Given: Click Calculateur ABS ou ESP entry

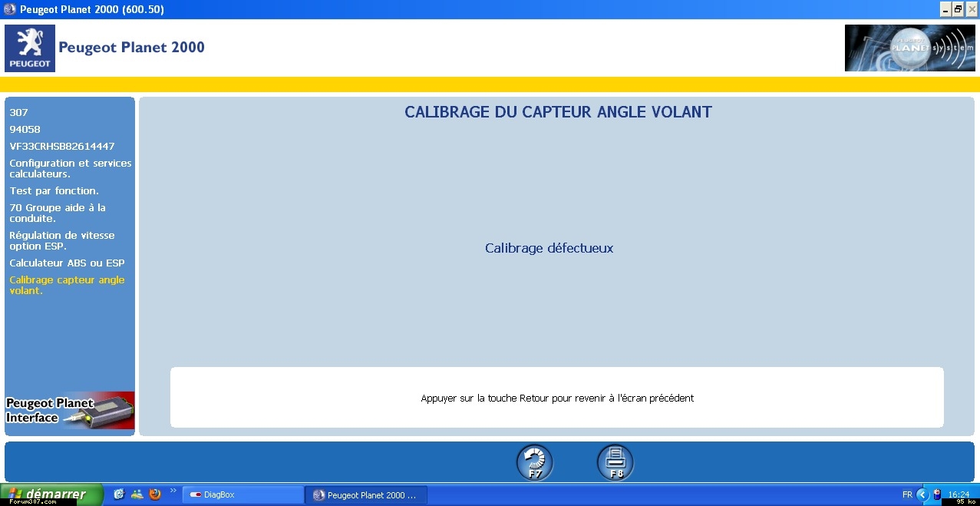Looking at the screenshot, I should coord(67,263).
